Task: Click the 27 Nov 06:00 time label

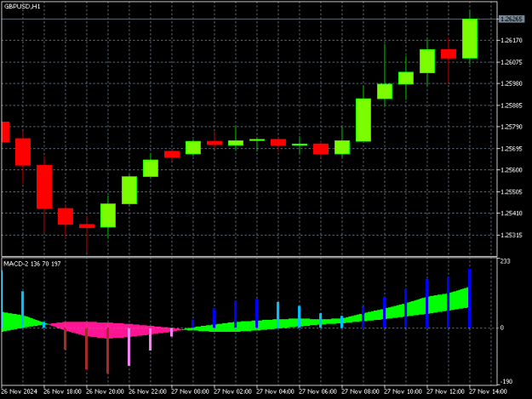Action: point(317,391)
